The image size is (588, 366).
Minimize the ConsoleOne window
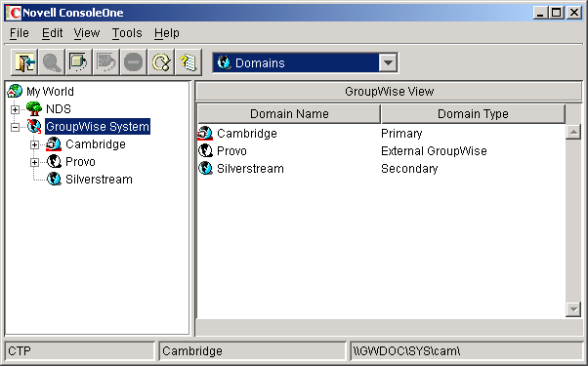(540, 13)
